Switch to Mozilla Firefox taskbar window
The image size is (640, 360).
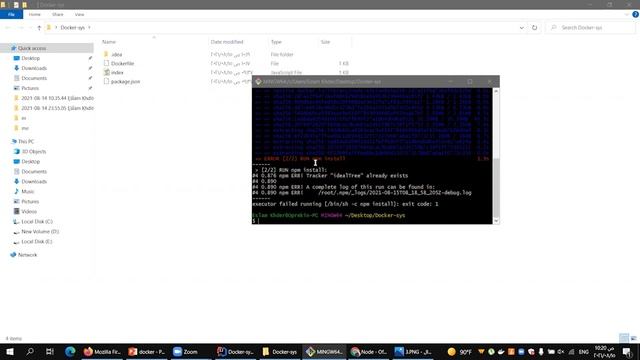(102, 352)
